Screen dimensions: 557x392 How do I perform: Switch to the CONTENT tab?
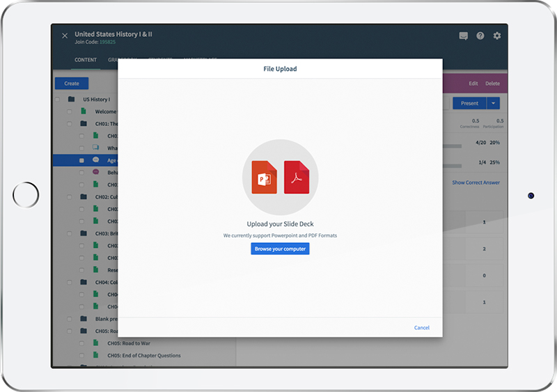pos(86,60)
